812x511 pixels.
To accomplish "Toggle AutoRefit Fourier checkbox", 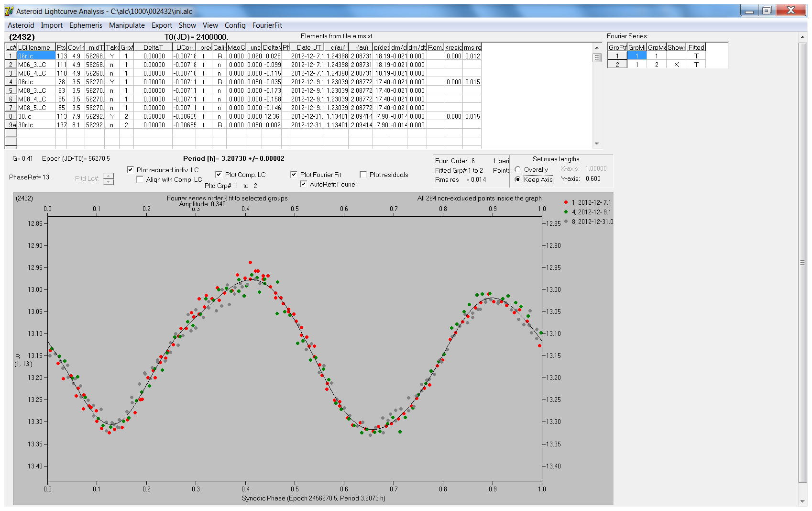I will pos(303,184).
